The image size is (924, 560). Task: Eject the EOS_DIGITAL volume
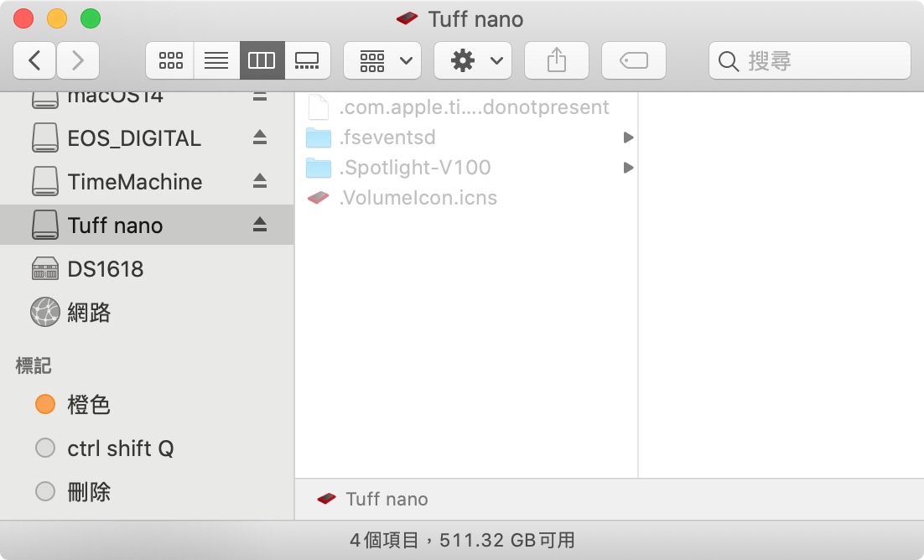point(260,137)
